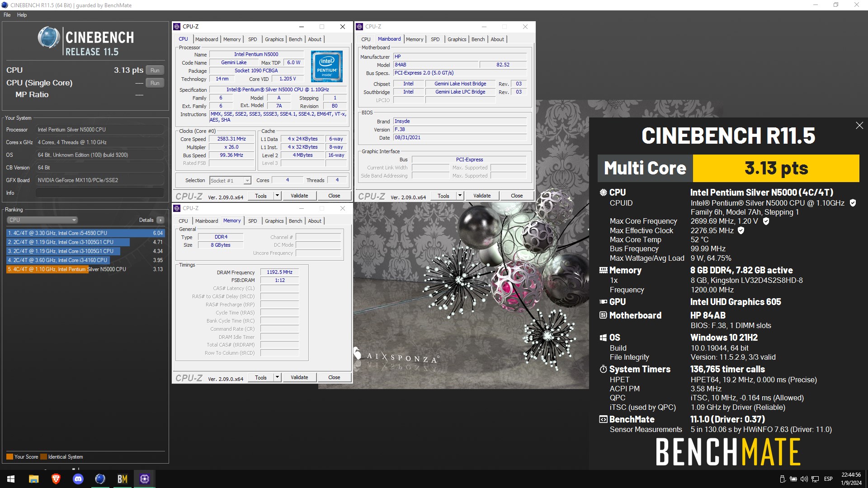Click the Cinebench globe logo
This screenshot has width=868, height=488.
pyautogui.click(x=49, y=38)
